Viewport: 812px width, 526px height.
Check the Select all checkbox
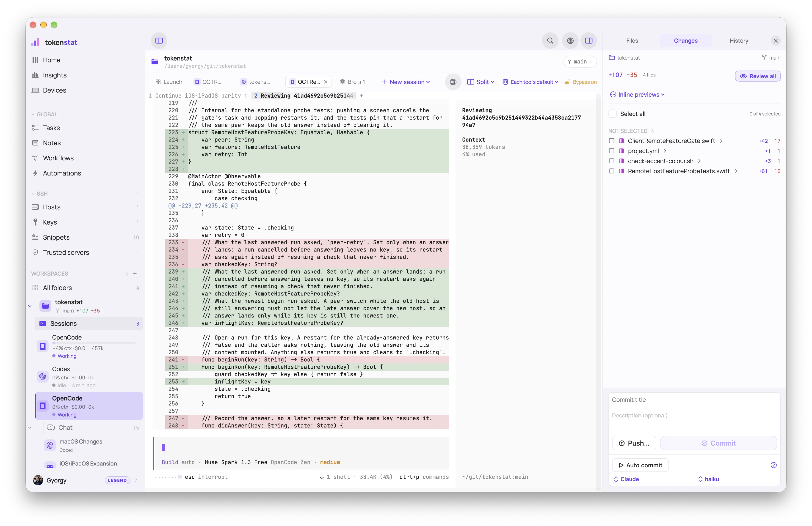tap(612, 114)
